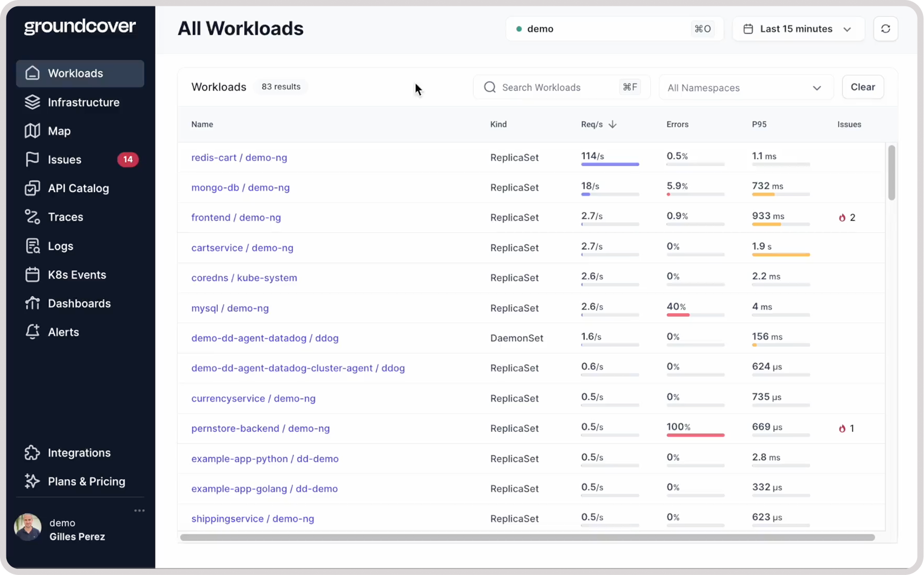Click the Clear button

862,87
